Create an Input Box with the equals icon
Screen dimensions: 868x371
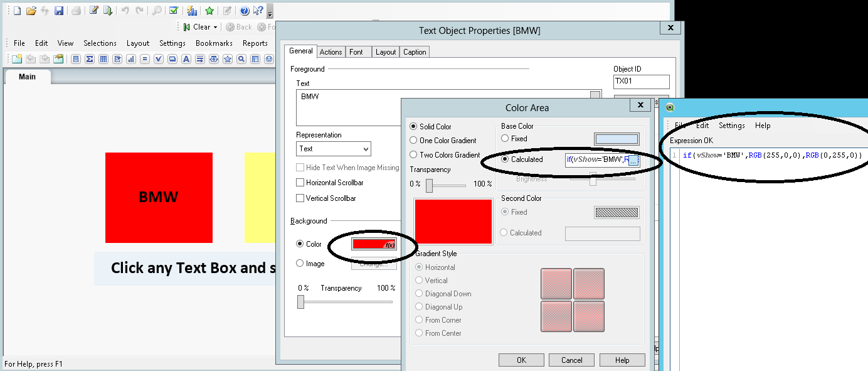145,59
